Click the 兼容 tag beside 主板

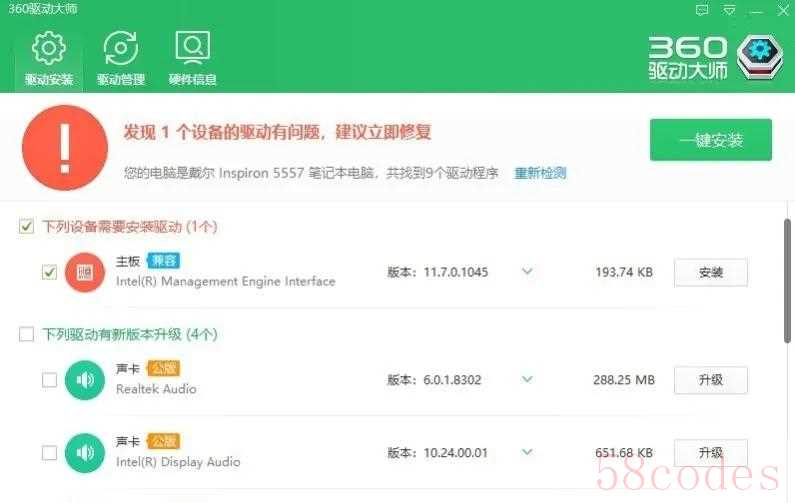pos(163,261)
